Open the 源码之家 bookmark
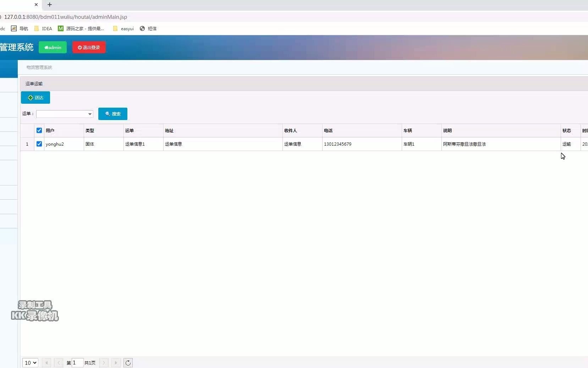Image resolution: width=588 pixels, height=368 pixels. 81,28
